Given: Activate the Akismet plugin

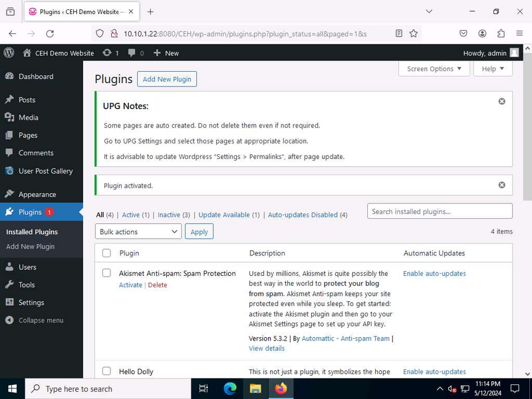Looking at the screenshot, I should point(130,285).
